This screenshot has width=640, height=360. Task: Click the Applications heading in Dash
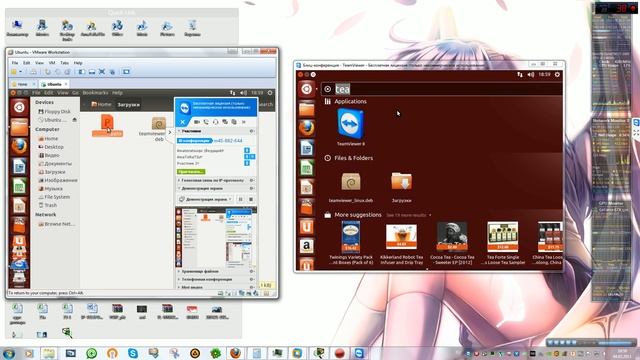click(350, 101)
